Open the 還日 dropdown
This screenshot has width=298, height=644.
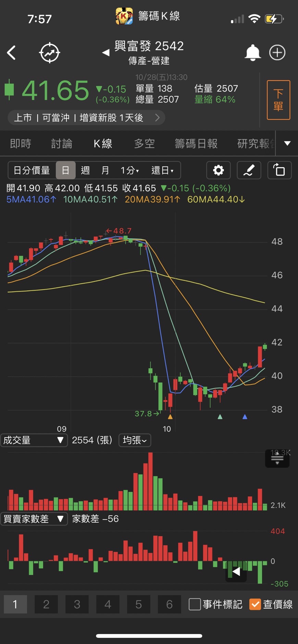tap(163, 170)
